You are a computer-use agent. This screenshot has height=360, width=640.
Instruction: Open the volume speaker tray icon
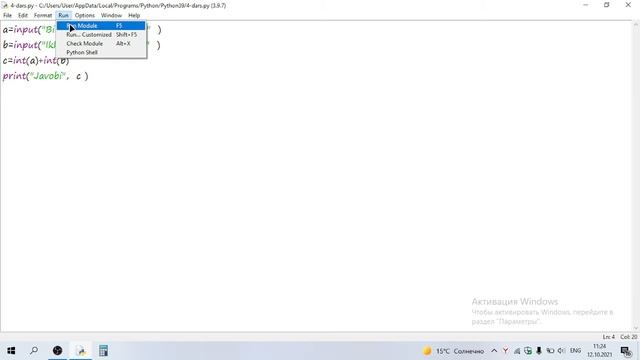pos(562,351)
